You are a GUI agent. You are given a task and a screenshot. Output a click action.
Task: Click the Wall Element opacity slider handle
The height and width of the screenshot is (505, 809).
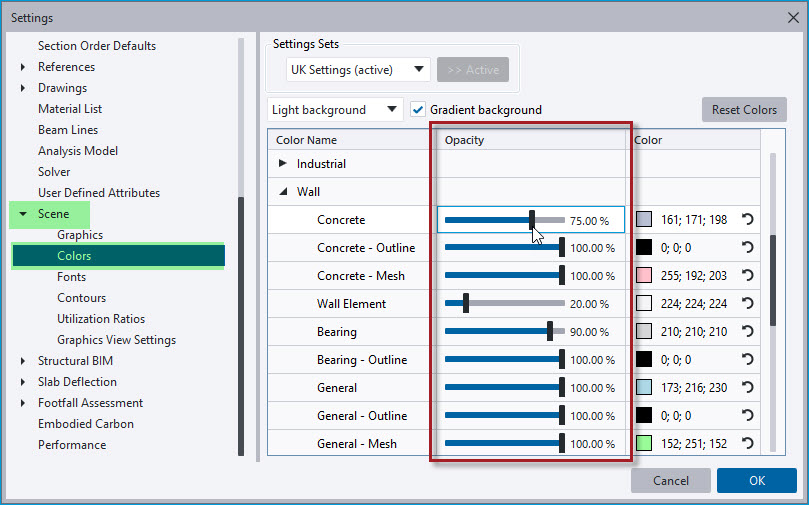pyautogui.click(x=466, y=303)
